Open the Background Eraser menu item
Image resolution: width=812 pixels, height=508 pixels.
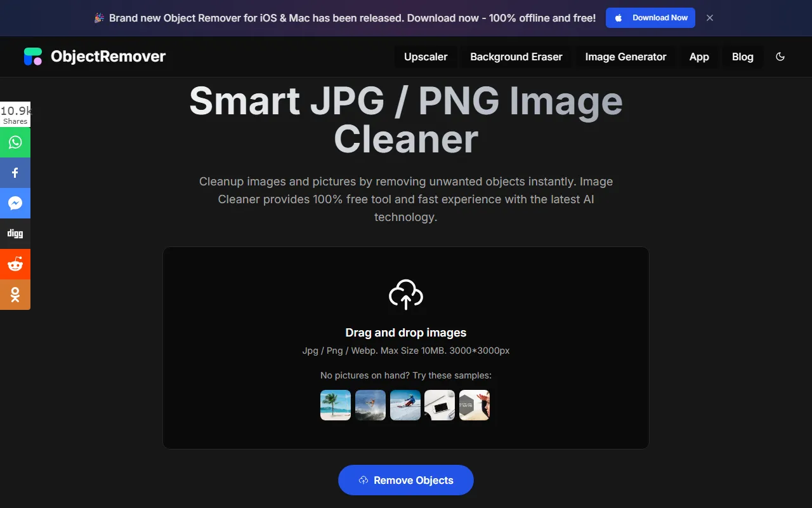coord(516,57)
